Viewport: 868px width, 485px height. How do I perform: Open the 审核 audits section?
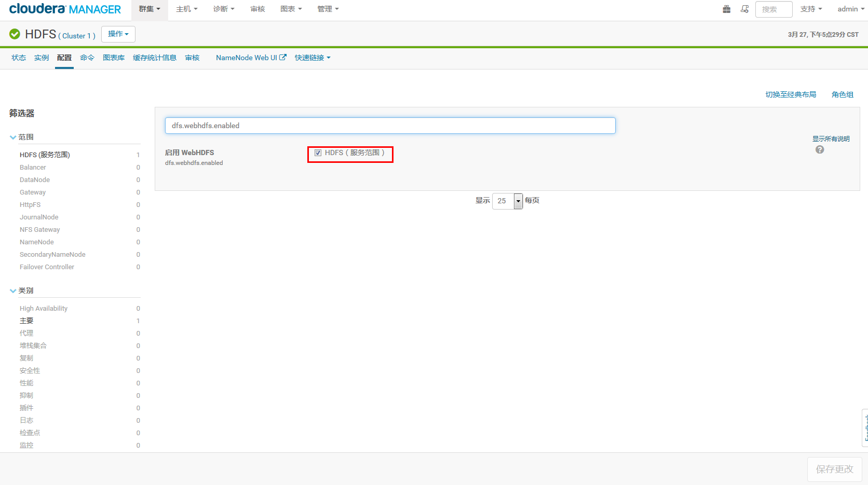click(x=192, y=58)
